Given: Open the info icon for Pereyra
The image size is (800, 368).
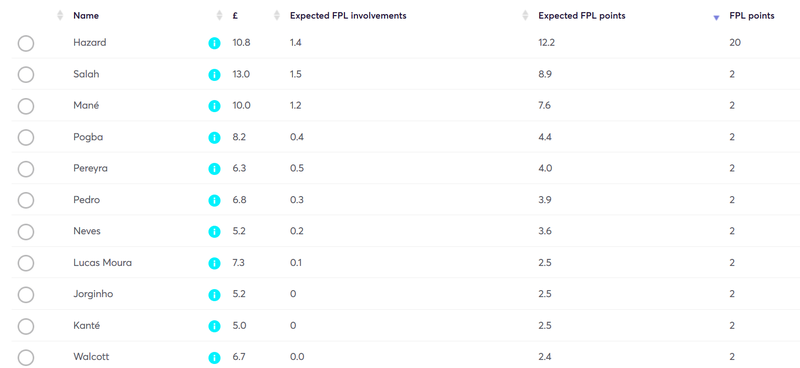Looking at the screenshot, I should coord(214,169).
